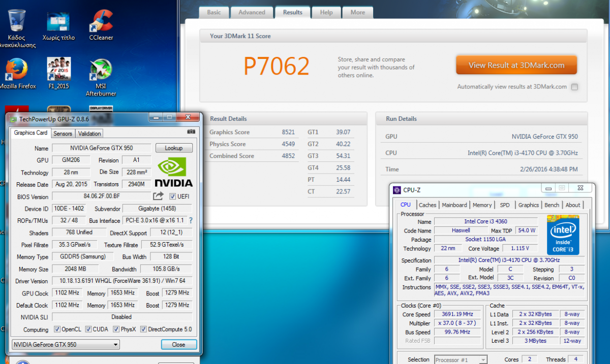
Task: Click the CPU-Z title bar icon
Action: [x=397, y=190]
